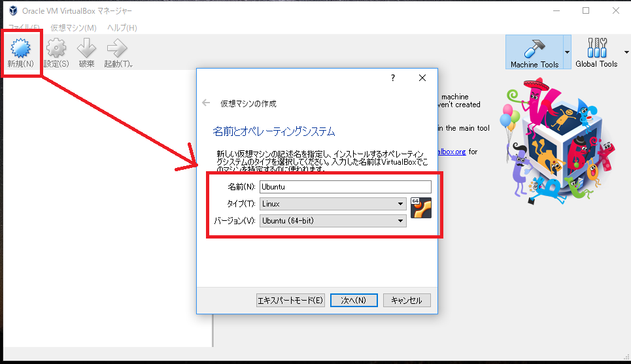Click the タイプ(T): label

[x=241, y=204]
